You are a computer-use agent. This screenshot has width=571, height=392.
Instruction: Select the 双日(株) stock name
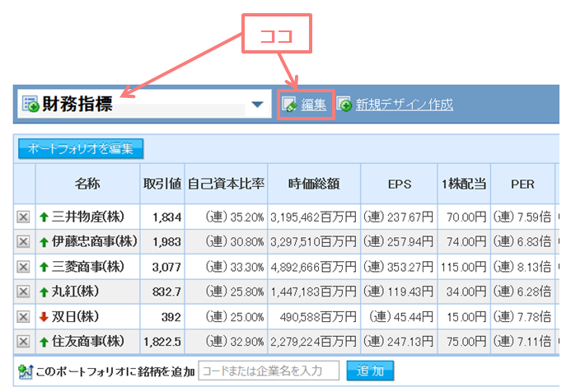coord(75,316)
